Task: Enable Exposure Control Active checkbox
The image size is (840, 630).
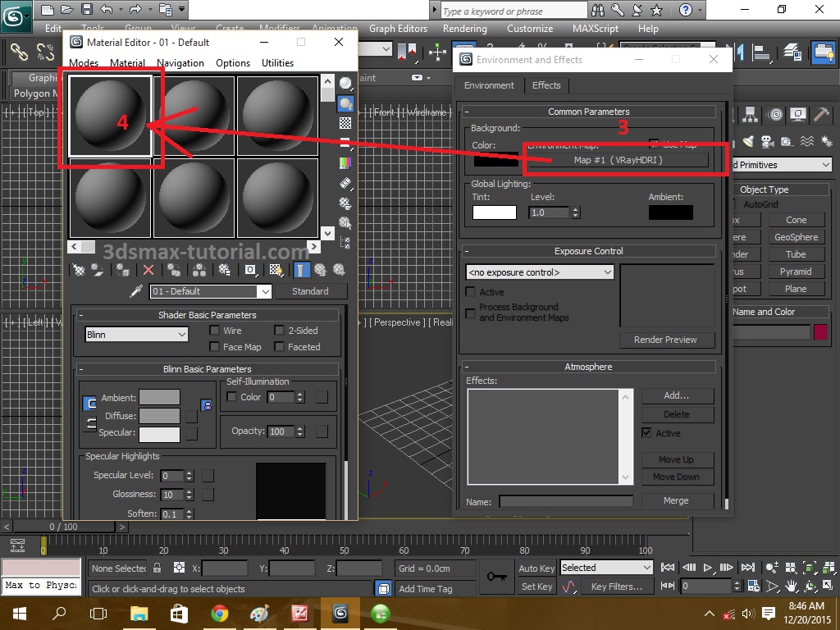Action: point(470,291)
